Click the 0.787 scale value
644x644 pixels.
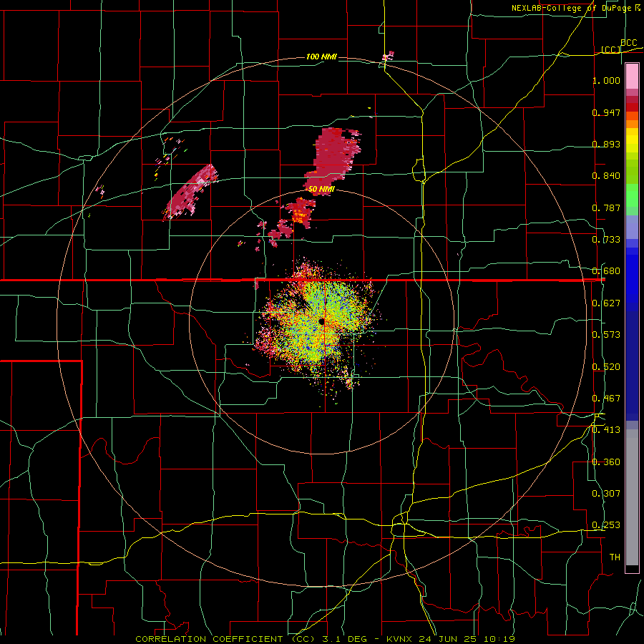(606, 208)
